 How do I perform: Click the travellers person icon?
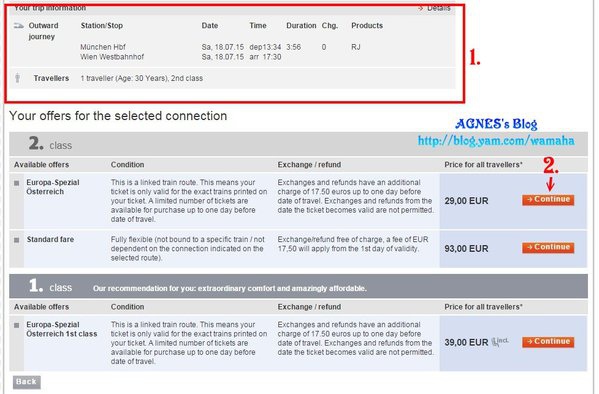[x=17, y=78]
